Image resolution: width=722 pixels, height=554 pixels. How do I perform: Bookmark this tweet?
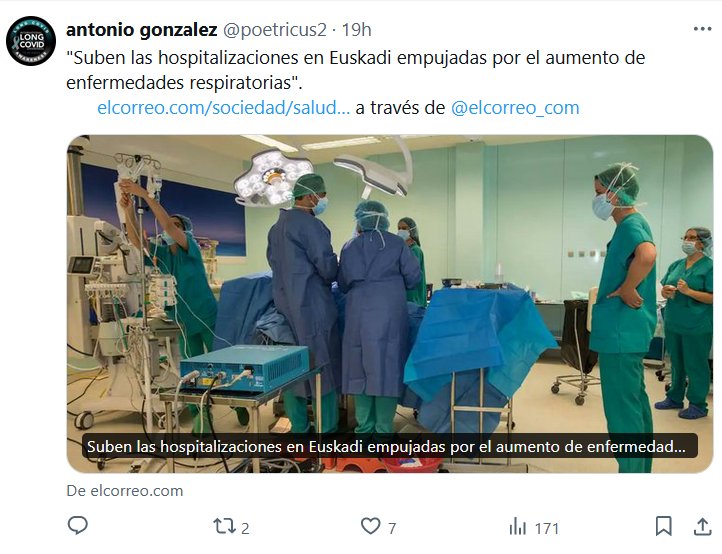coord(664,526)
